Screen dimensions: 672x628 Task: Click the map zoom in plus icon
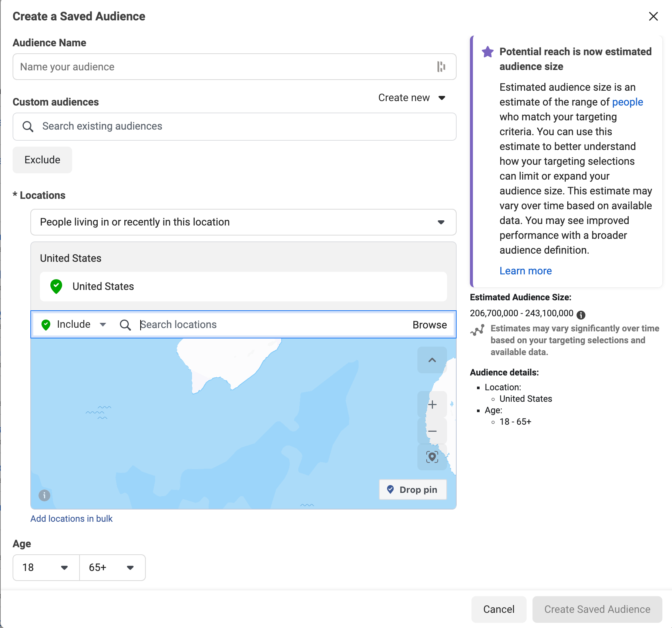click(432, 404)
